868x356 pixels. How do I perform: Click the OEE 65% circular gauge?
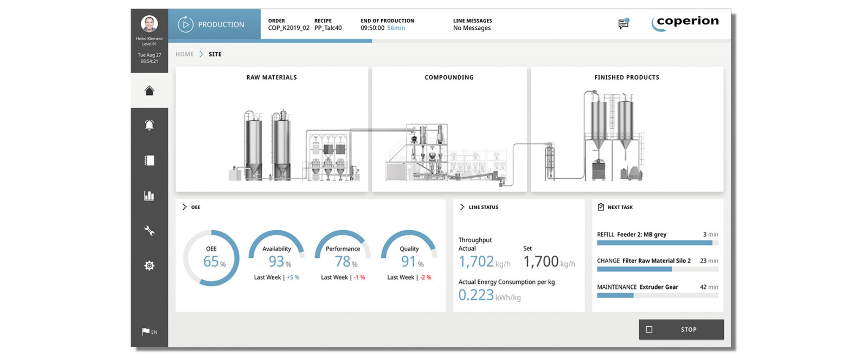[211, 258]
